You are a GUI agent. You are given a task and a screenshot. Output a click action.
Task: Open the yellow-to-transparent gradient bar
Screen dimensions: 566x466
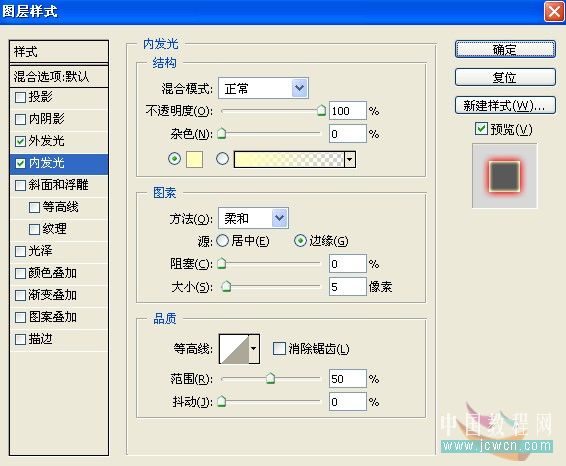tap(289, 159)
